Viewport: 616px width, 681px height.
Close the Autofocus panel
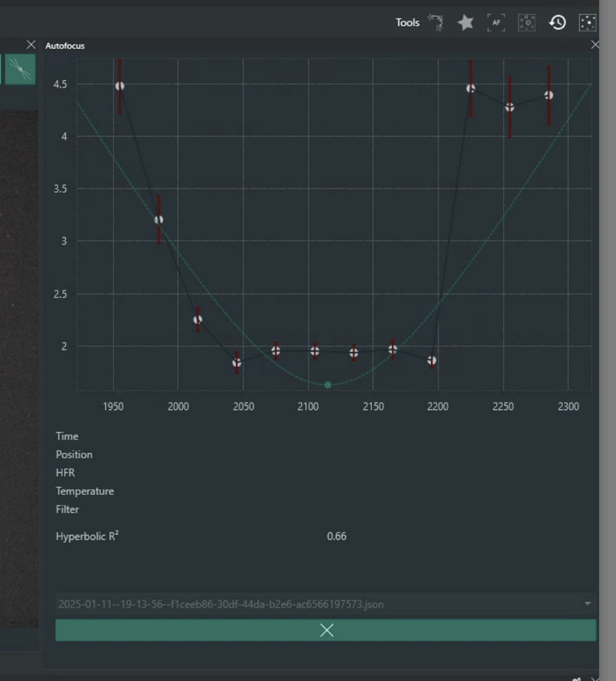pos(595,45)
